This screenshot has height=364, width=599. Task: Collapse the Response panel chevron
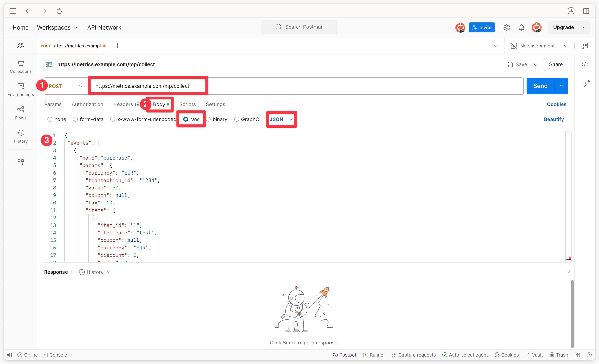tap(568, 272)
